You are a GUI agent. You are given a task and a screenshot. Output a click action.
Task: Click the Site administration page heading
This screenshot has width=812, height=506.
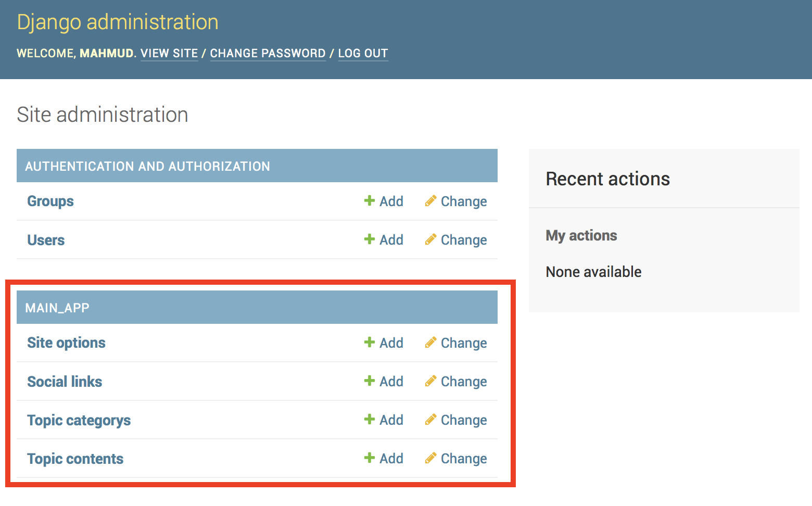103,115
